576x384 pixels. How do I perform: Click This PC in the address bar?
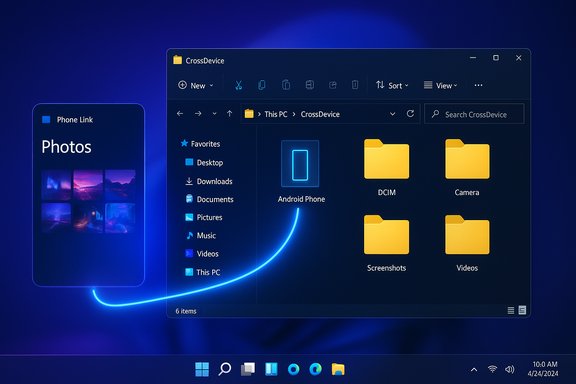coord(276,114)
